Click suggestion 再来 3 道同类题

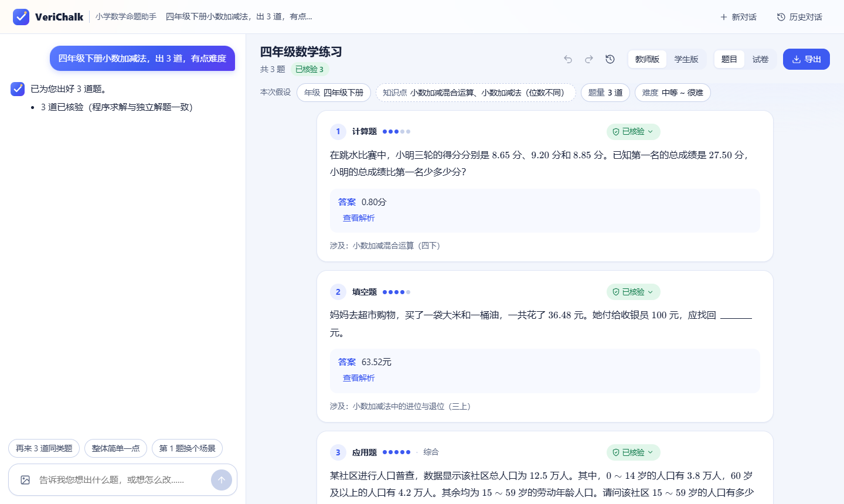[44, 448]
